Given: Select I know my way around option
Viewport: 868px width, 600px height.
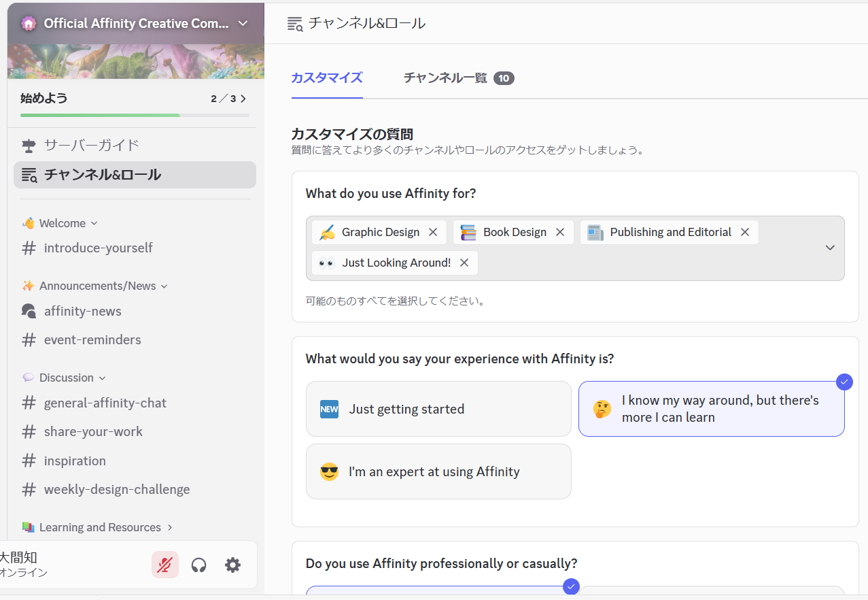Looking at the screenshot, I should [x=711, y=409].
